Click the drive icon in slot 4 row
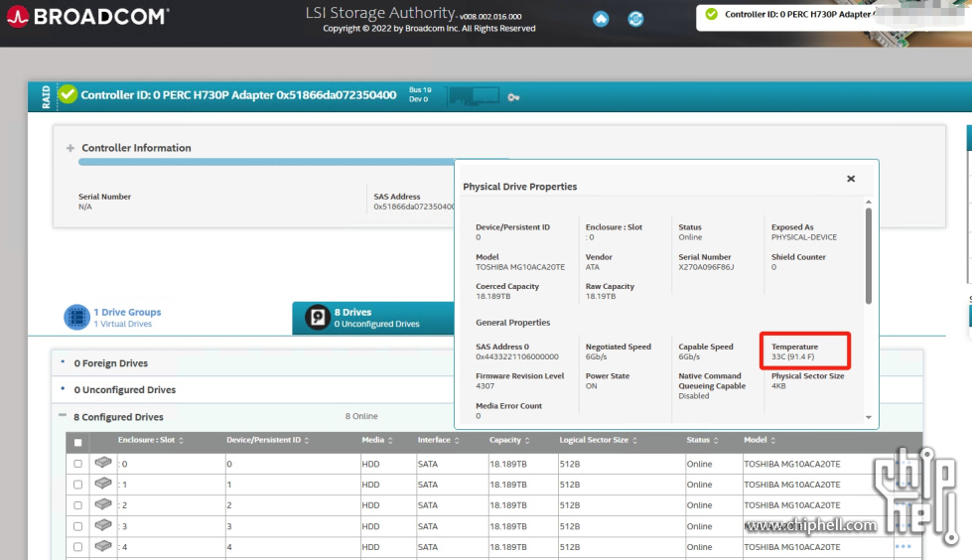This screenshot has width=972, height=560. coord(103,546)
